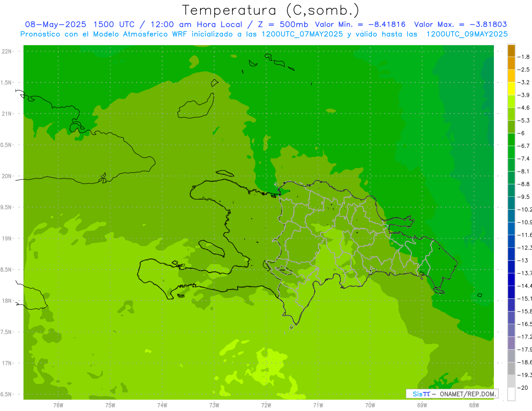Click the "-12.3" legend value

[x=525, y=247]
